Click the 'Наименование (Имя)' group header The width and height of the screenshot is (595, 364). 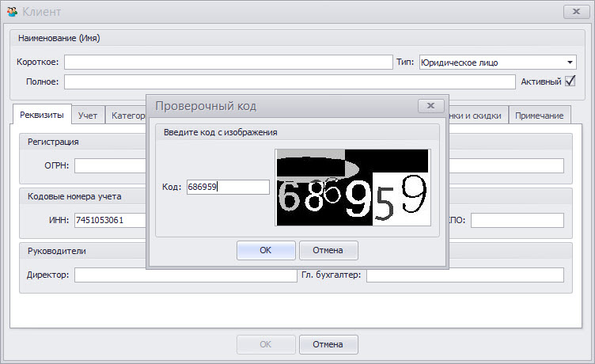59,38
